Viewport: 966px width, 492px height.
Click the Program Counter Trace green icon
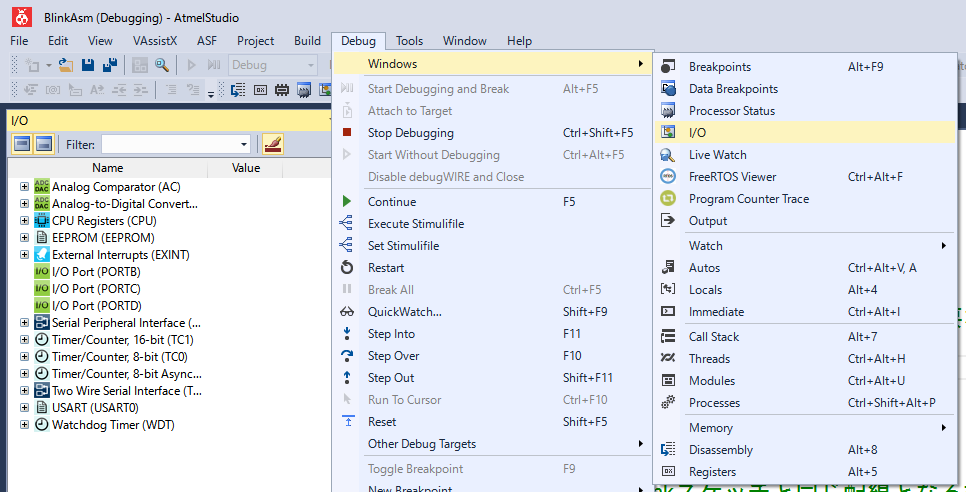tap(668, 198)
